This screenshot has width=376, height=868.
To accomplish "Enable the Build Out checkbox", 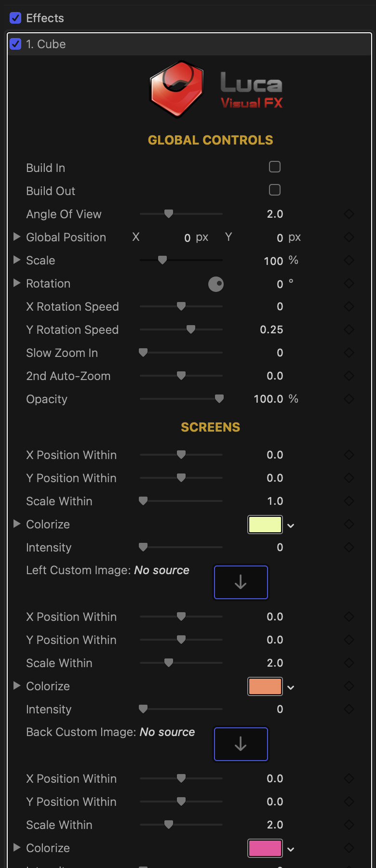I will coord(275,190).
